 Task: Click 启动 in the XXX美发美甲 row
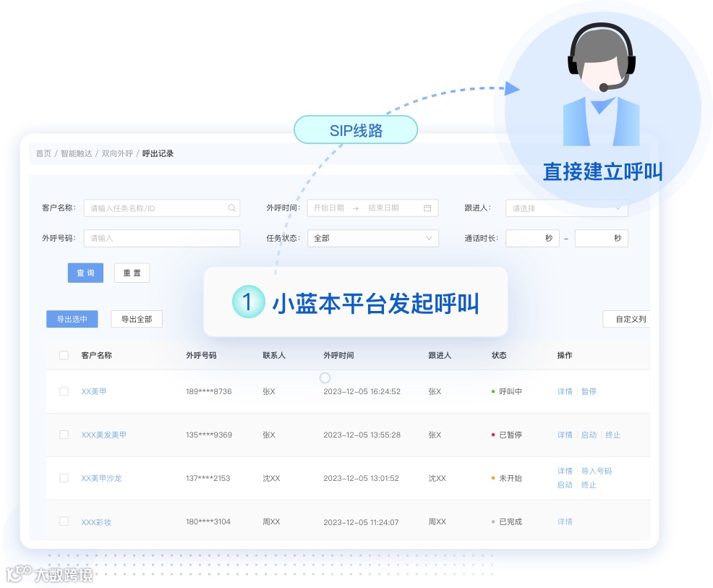[x=589, y=435]
